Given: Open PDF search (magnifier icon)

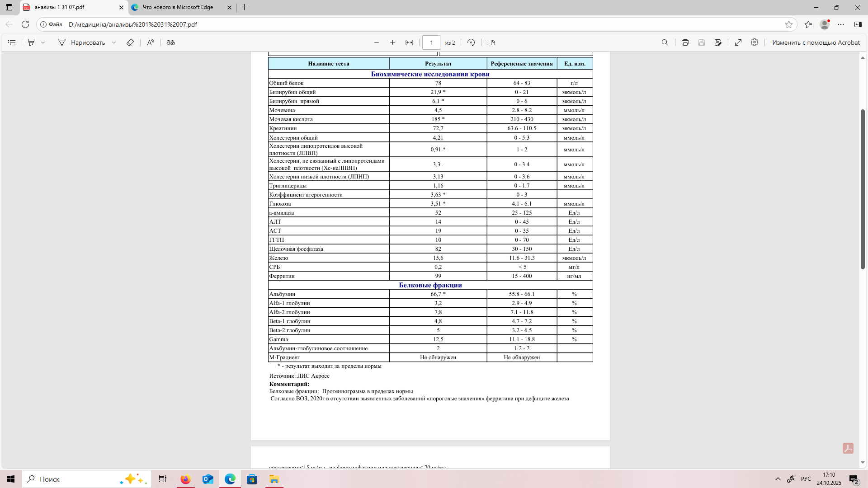Looking at the screenshot, I should click(665, 42).
